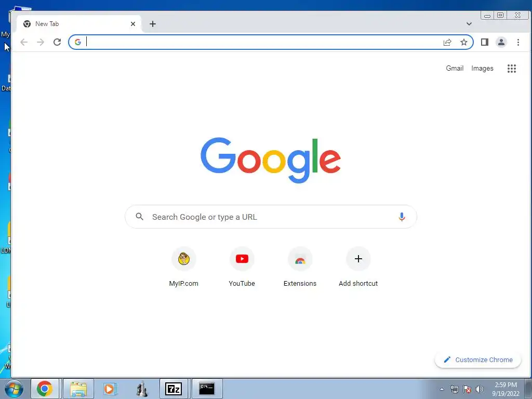The width and height of the screenshot is (532, 399).
Task: Reload the current page
Action: pyautogui.click(x=57, y=42)
